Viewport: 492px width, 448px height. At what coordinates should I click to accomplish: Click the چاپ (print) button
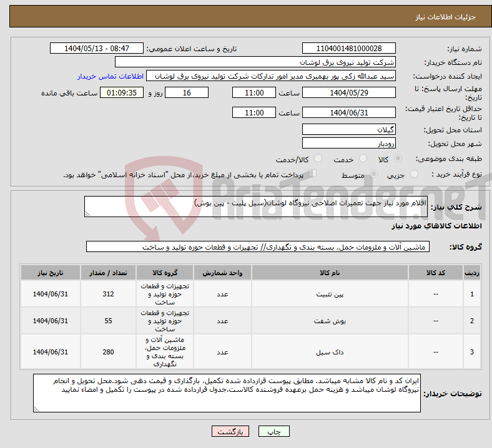coord(273,431)
